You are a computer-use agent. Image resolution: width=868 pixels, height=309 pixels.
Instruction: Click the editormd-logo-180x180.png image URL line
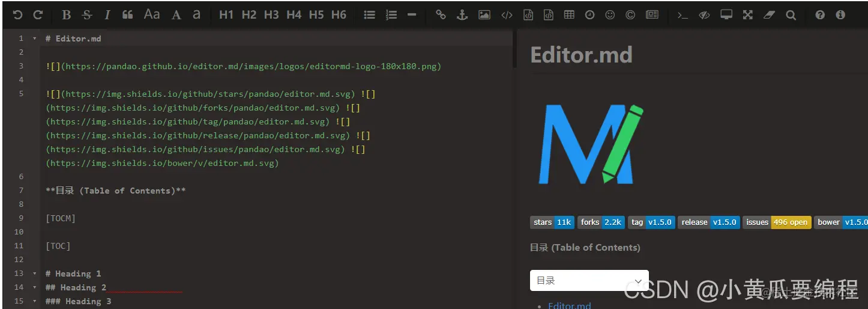click(243, 66)
